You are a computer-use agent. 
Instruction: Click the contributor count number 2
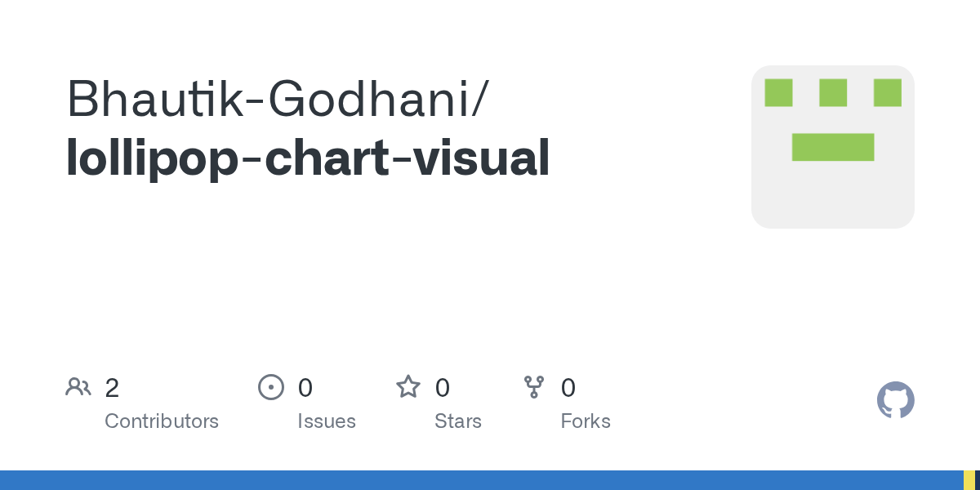(x=112, y=388)
